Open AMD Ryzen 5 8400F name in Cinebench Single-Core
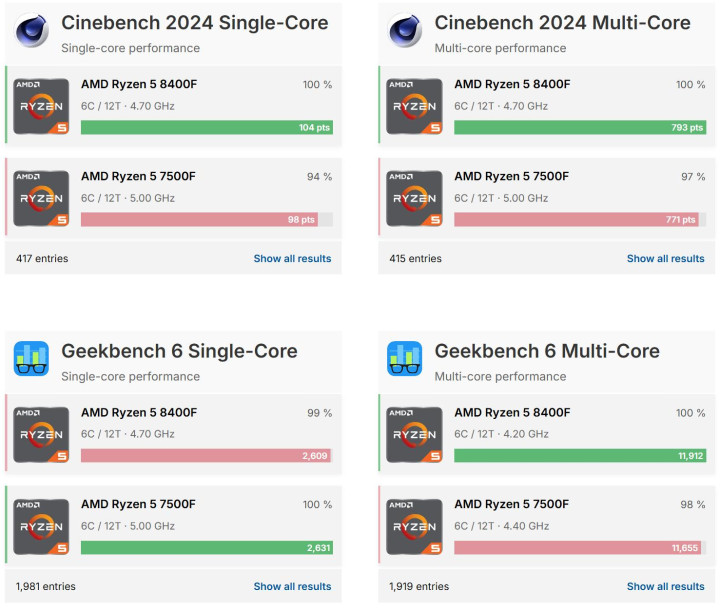This screenshot has height=609, width=720. pos(139,85)
